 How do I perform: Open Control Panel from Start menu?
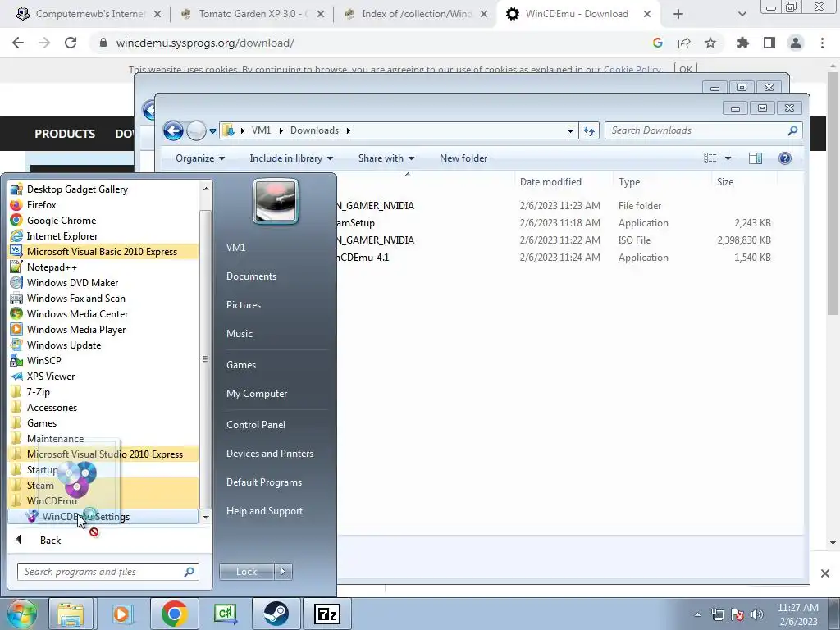pos(256,425)
